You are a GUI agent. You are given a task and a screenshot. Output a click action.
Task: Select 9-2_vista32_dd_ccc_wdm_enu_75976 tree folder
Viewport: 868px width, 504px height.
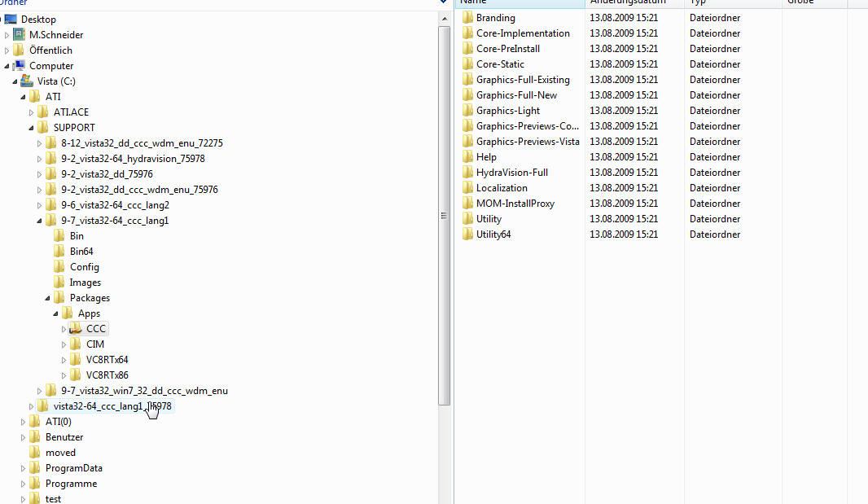tap(139, 190)
